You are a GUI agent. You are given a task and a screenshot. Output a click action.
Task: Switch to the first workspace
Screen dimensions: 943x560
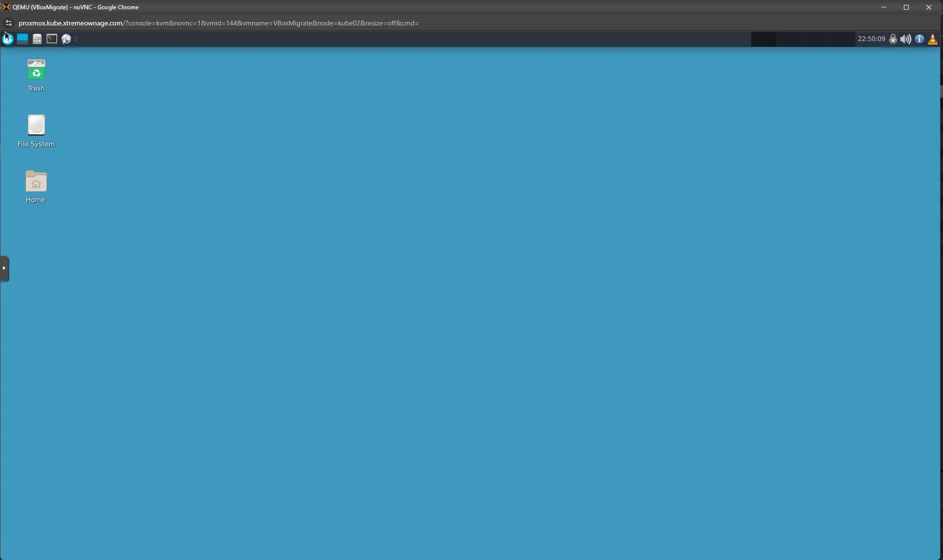pos(764,39)
